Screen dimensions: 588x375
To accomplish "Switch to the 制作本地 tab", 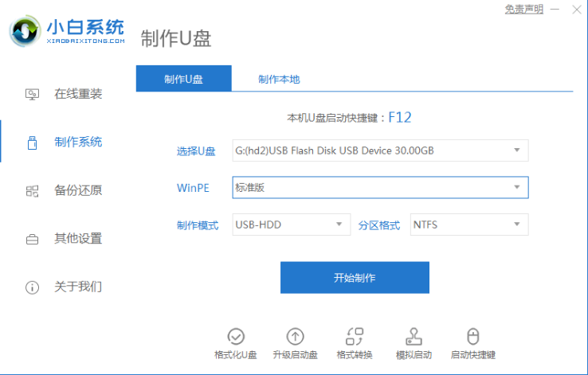I will [x=279, y=79].
